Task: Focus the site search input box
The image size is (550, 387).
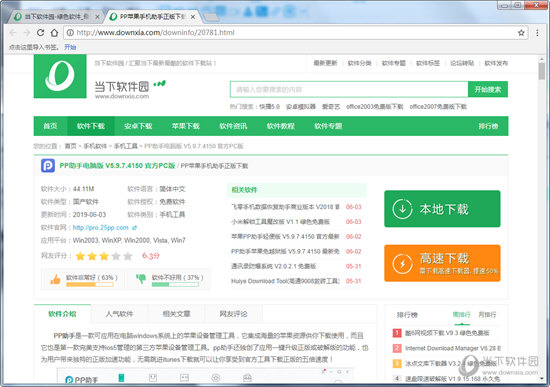Action: tap(349, 89)
